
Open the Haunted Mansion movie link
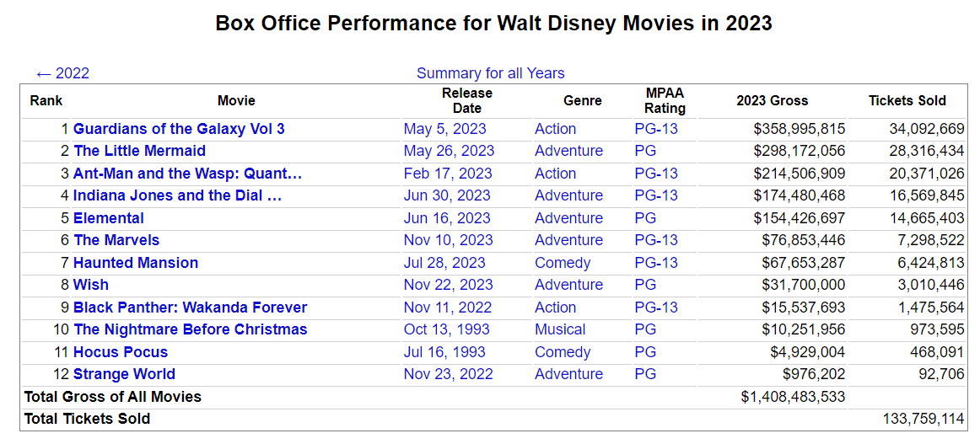click(136, 263)
